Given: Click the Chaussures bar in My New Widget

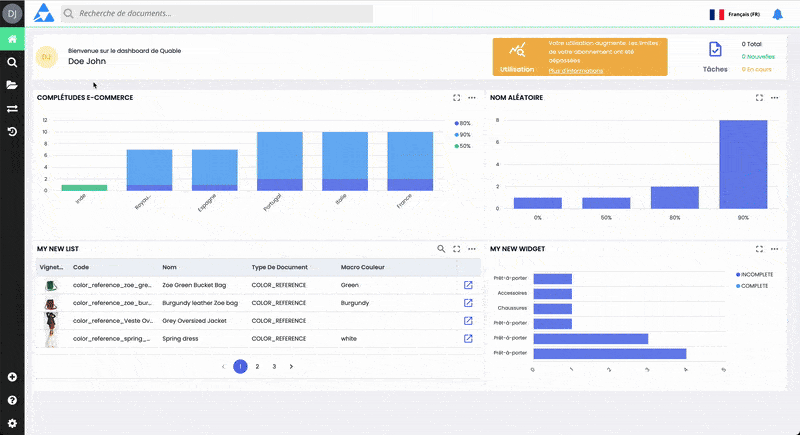Looking at the screenshot, I should [553, 309].
